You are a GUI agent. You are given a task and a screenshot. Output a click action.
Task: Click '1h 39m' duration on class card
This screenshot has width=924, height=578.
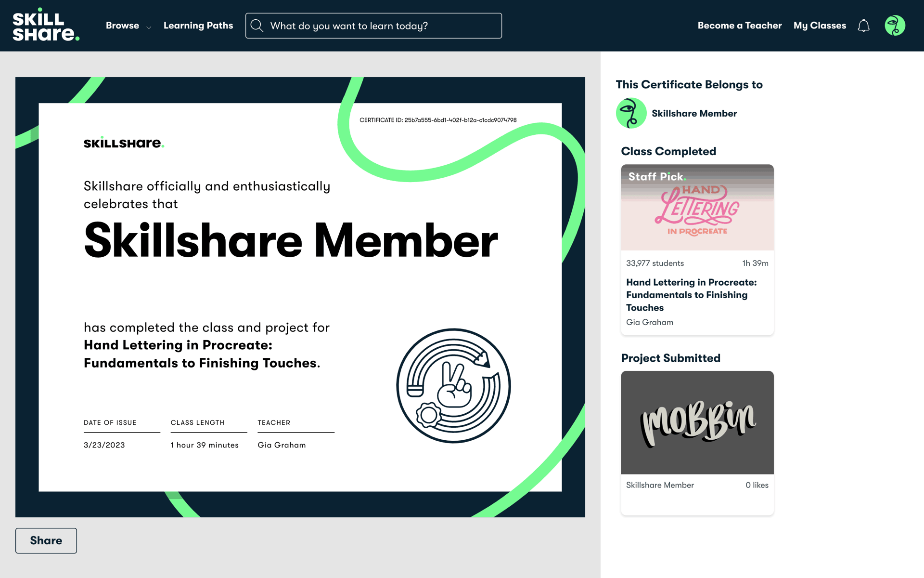756,263
